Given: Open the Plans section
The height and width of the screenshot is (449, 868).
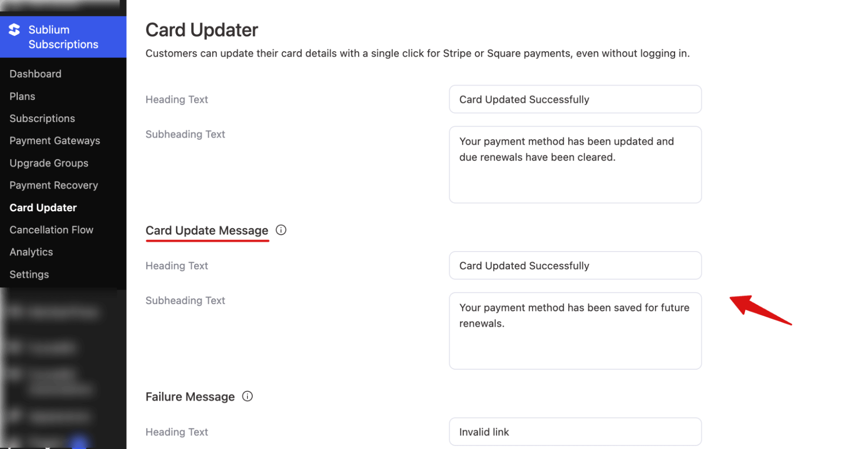Looking at the screenshot, I should pyautogui.click(x=22, y=96).
